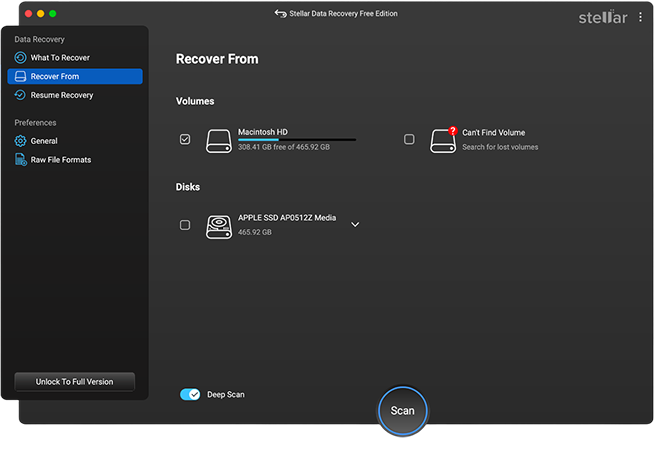Screen dimensions: 668x451
Task: Select Resume Recovery sidebar item
Action: (x=62, y=96)
